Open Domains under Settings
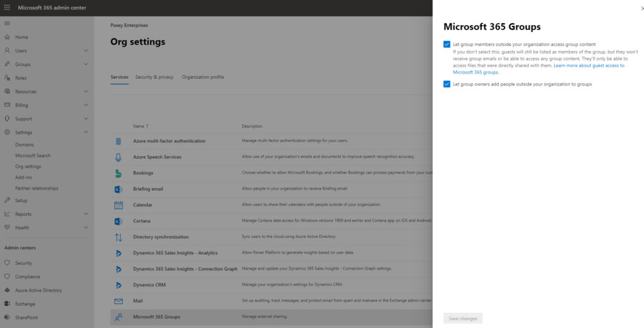644x328 pixels. pyautogui.click(x=25, y=145)
